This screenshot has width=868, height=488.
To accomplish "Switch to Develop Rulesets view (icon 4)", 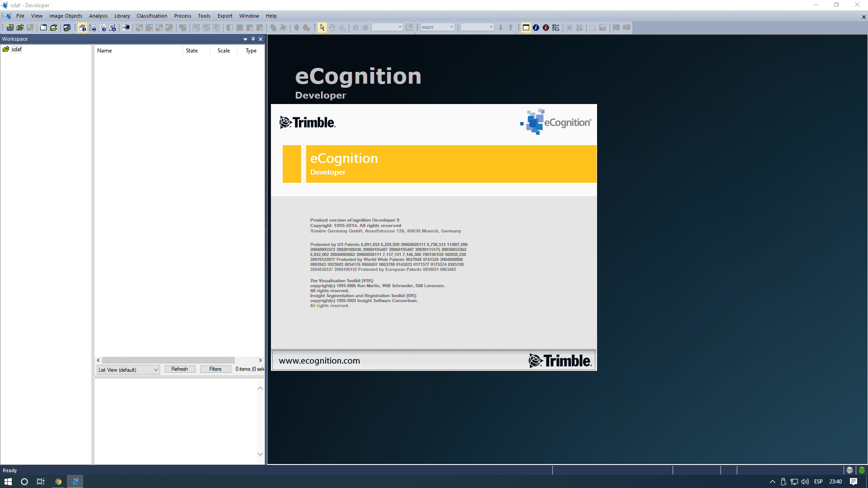I will [x=113, y=28].
